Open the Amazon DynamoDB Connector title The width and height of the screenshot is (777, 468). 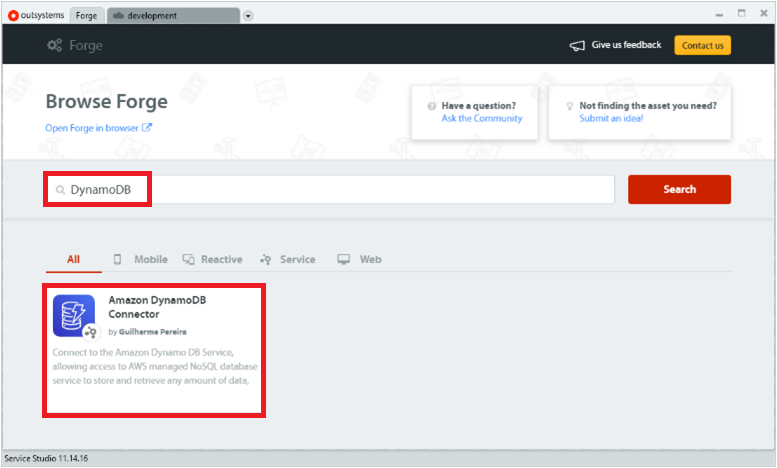(157, 307)
